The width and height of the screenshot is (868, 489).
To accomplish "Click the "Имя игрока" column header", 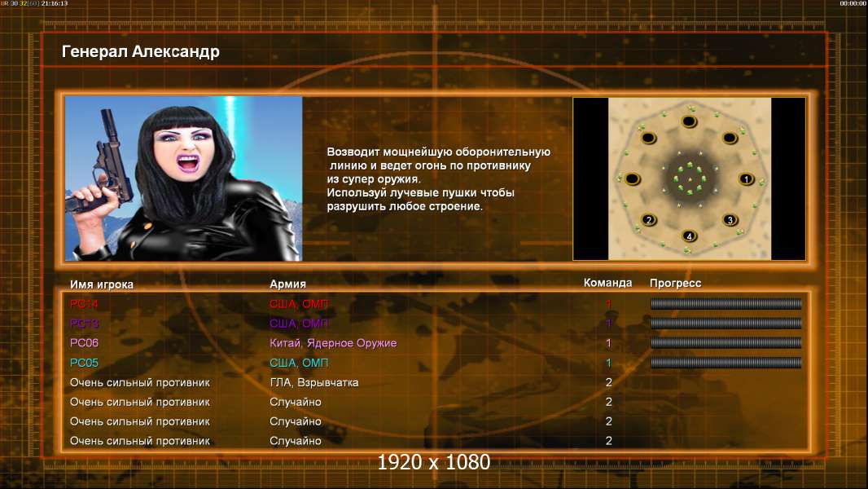I will click(x=101, y=284).
